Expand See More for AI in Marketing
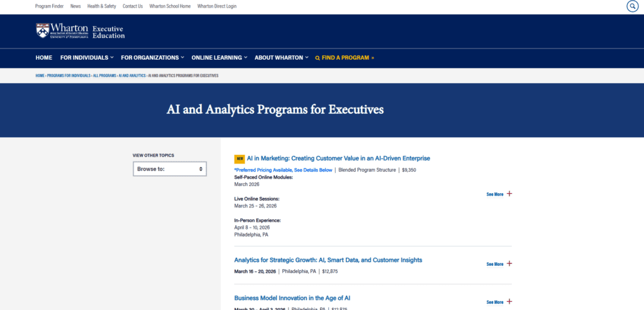Image resolution: width=644 pixels, height=310 pixels. (x=495, y=194)
